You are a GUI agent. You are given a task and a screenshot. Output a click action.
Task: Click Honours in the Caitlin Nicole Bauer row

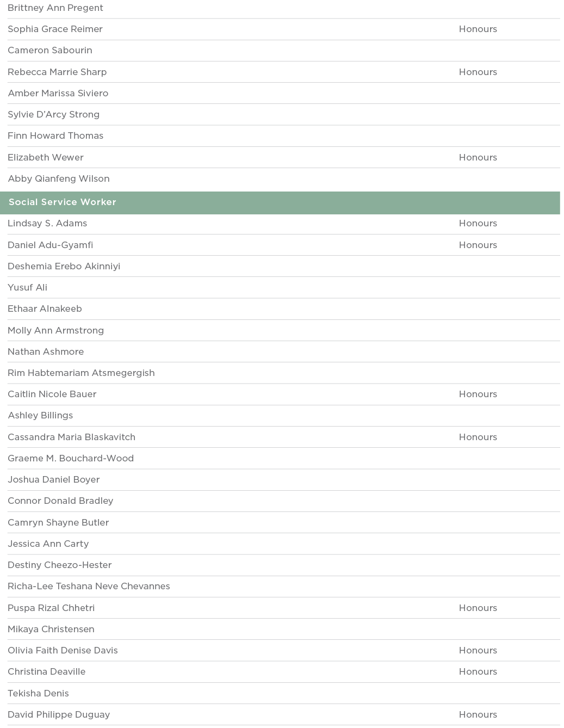pyautogui.click(x=478, y=394)
